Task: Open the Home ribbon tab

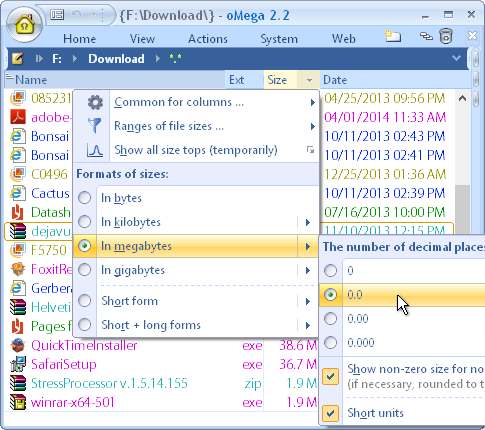Action: 79,39
